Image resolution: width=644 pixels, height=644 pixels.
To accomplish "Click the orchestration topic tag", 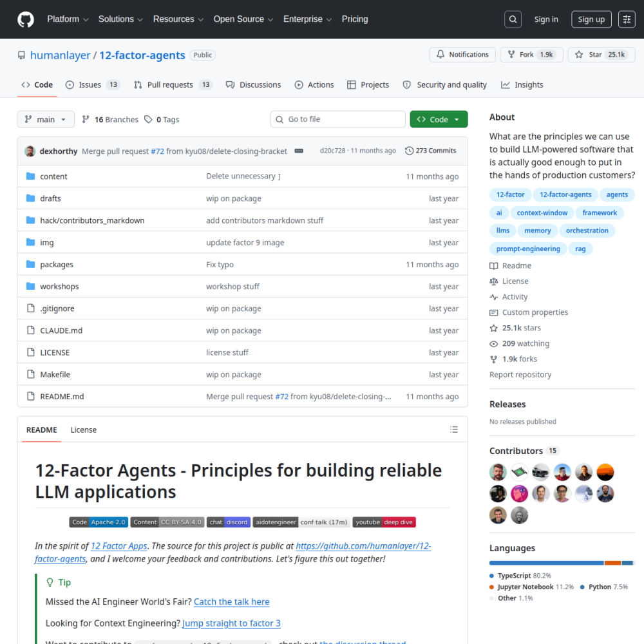I will coord(587,231).
